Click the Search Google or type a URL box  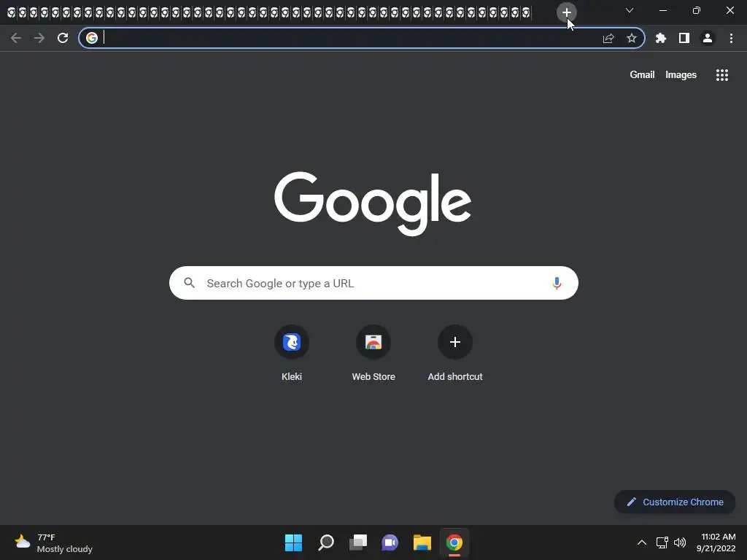point(373,284)
